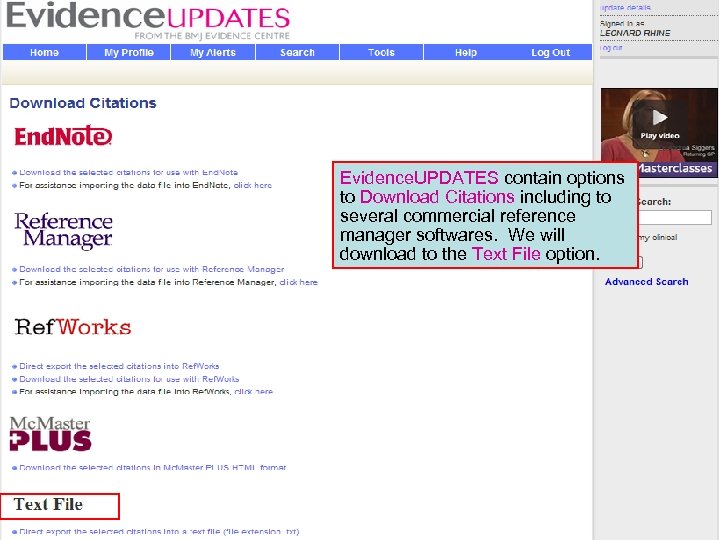This screenshot has width=720, height=540.
Task: Click the Text File heading
Action: [48, 505]
